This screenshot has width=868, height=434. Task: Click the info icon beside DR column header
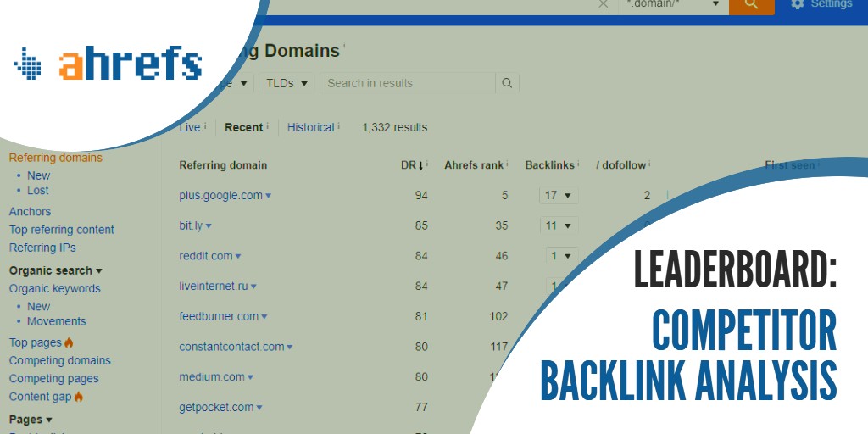[x=427, y=164]
